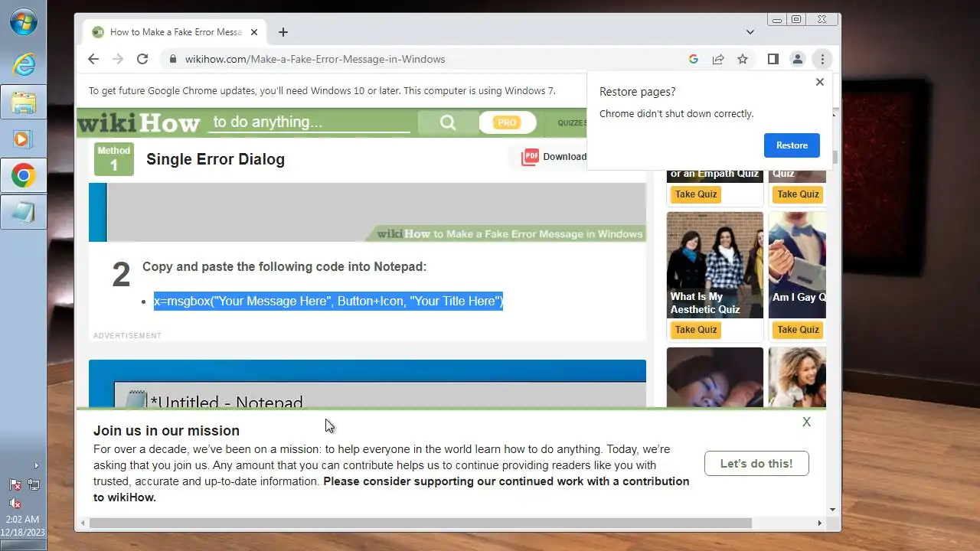Image resolution: width=980 pixels, height=551 pixels.
Task: Click the Chrome taskbar icon
Action: click(x=24, y=176)
